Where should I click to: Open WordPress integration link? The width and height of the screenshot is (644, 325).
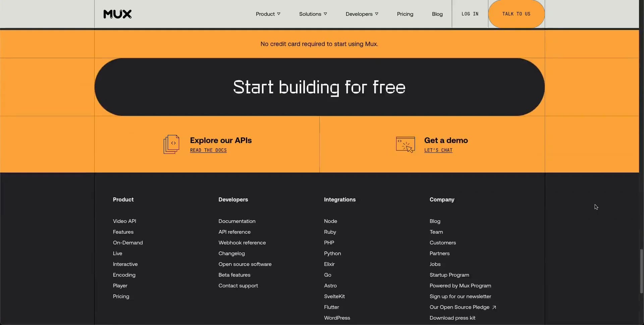[x=337, y=318]
